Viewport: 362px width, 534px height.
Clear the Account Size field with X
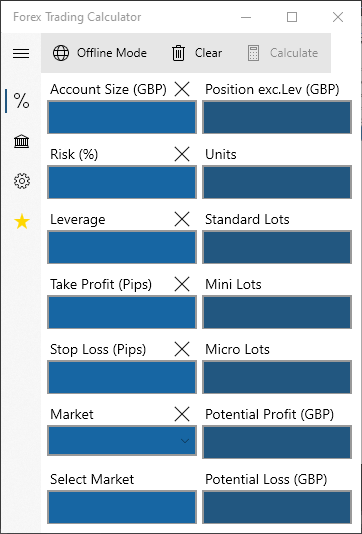182,89
